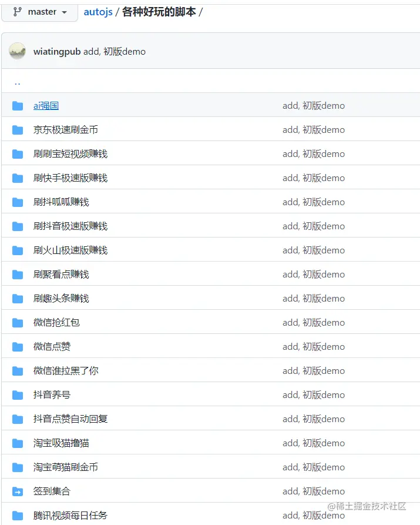Click the folder icon for 刷趣头条赚钱
Image resolution: width=420 pixels, height=525 pixels.
tap(18, 299)
